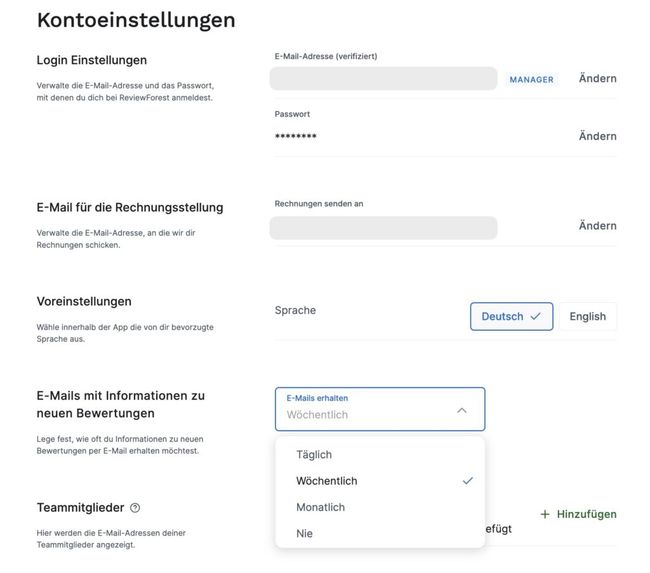Image resolution: width=650 pixels, height=573 pixels.
Task: Click the Kontoeinstellungen page heading
Action: [136, 20]
